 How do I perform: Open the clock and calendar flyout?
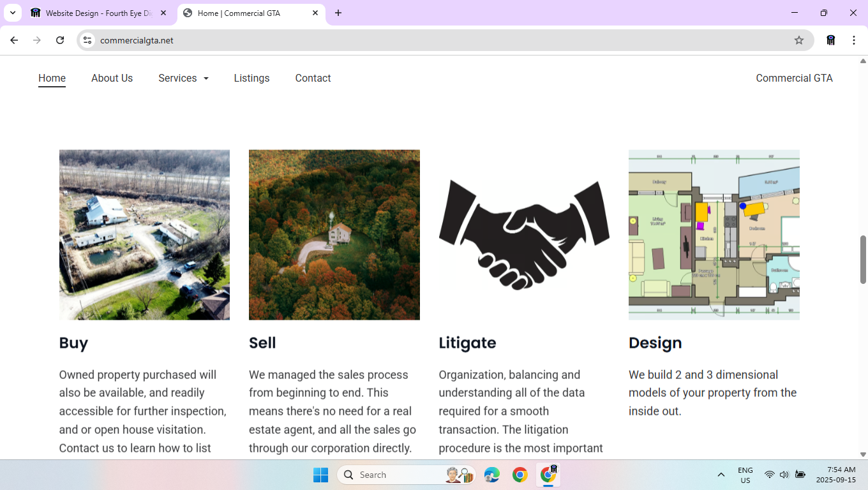tap(836, 475)
